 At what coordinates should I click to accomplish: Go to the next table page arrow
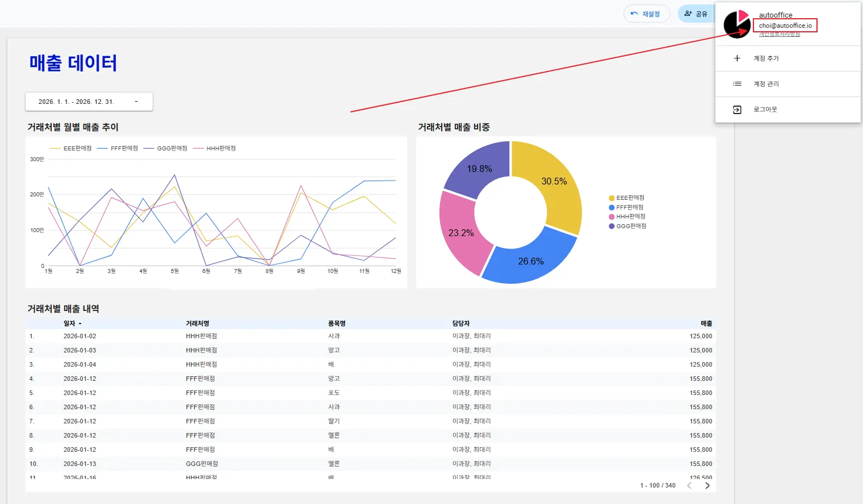(707, 485)
